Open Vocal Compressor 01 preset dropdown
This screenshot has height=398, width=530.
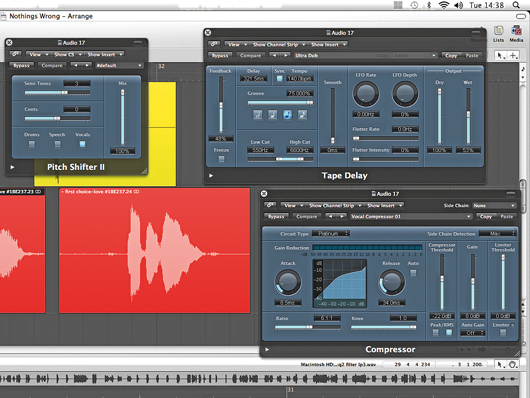pos(411,216)
